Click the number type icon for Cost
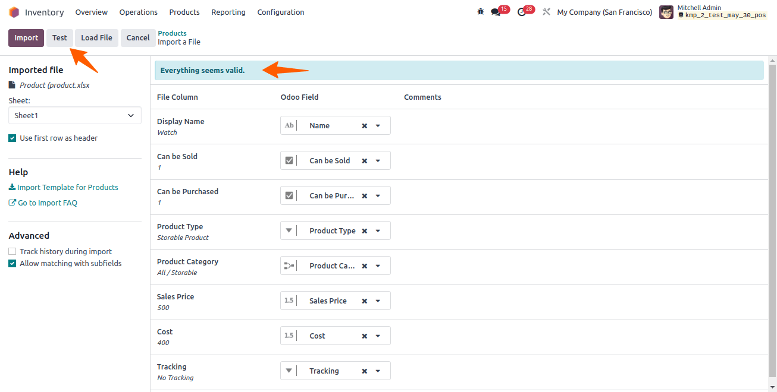 (289, 336)
